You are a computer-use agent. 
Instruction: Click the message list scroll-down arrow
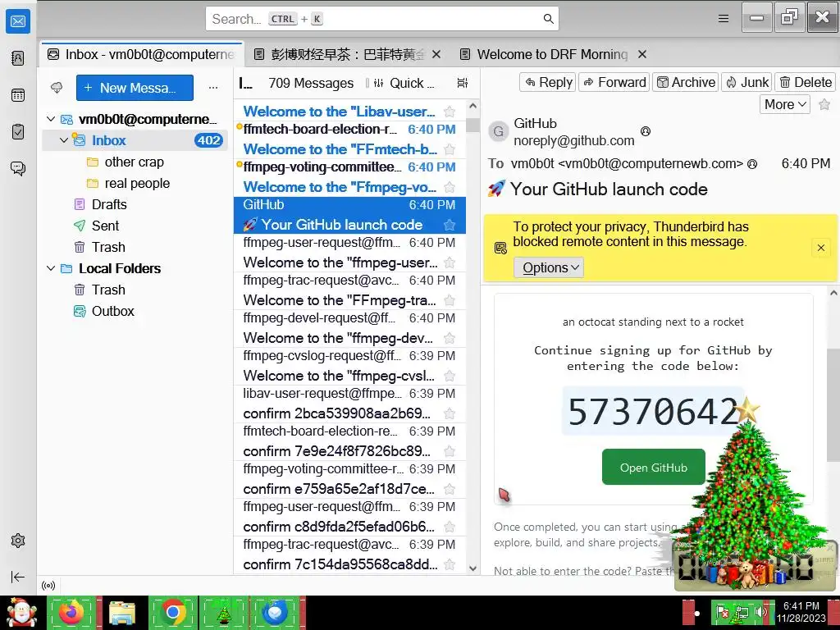[472, 568]
